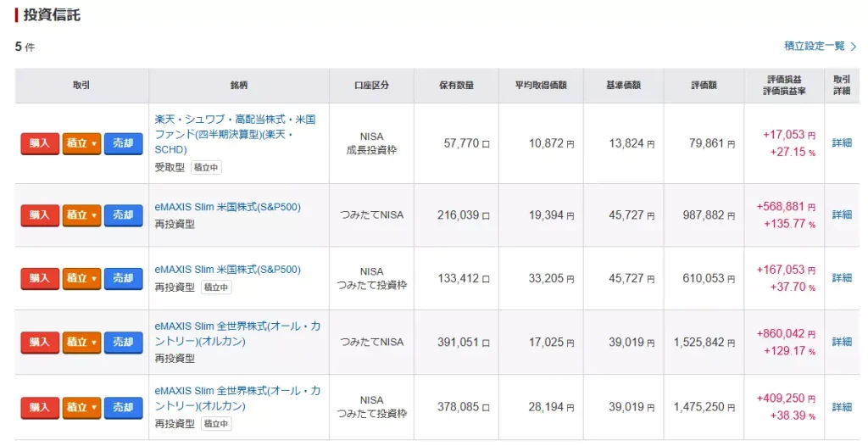
Task: Open the eMAXIS Slim 全世界株式 link in the row holding 391,051口
Action: pos(237,333)
